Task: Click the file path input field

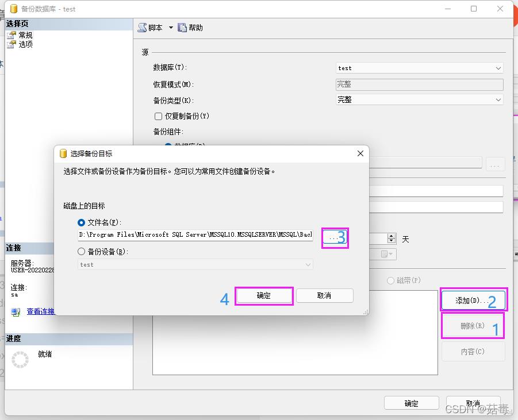Action: coord(195,235)
